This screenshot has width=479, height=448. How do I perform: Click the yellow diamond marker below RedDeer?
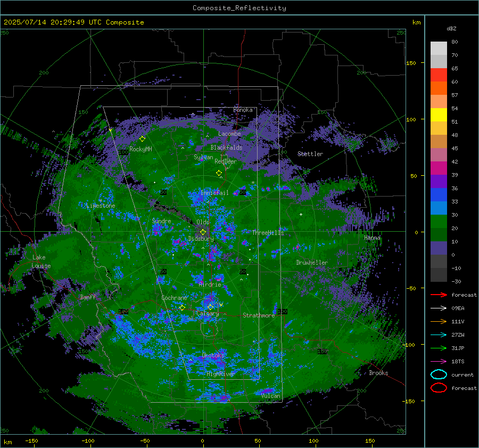(x=219, y=173)
